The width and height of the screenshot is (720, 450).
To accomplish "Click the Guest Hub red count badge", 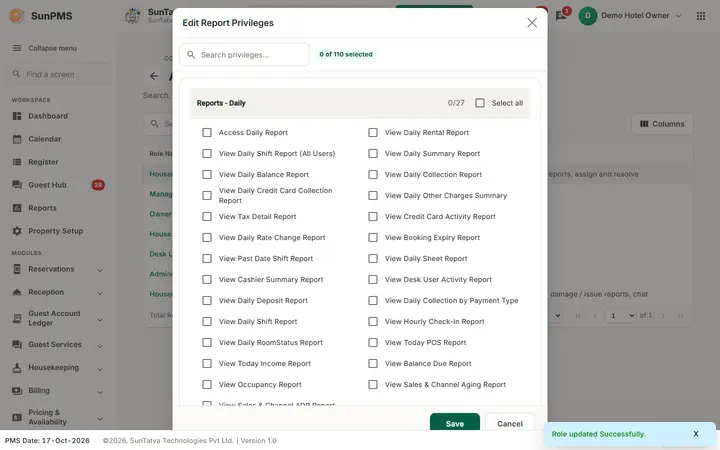I will 98,185.
